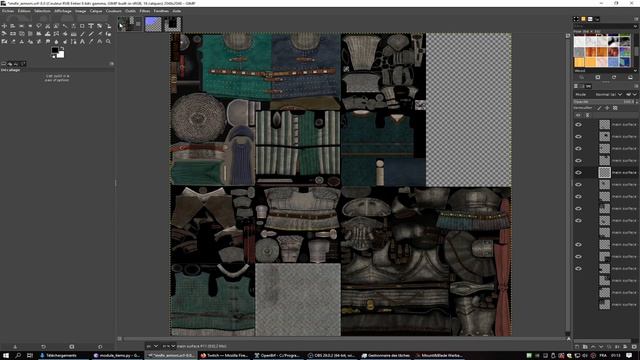Toggle visibility of the highlighted selected layer
Screen dimensions: 640x360
point(578,173)
